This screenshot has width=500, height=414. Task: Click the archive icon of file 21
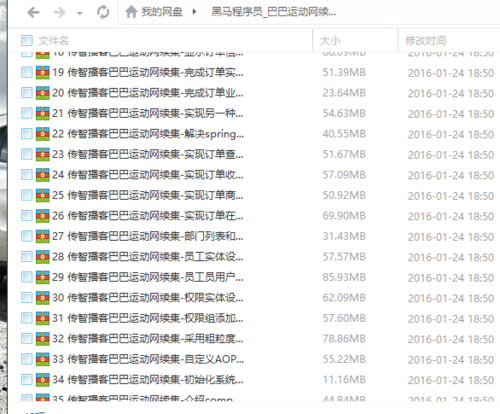point(43,113)
